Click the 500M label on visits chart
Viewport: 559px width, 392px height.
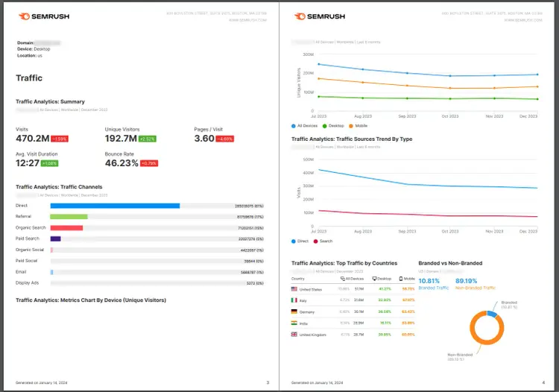(x=309, y=159)
